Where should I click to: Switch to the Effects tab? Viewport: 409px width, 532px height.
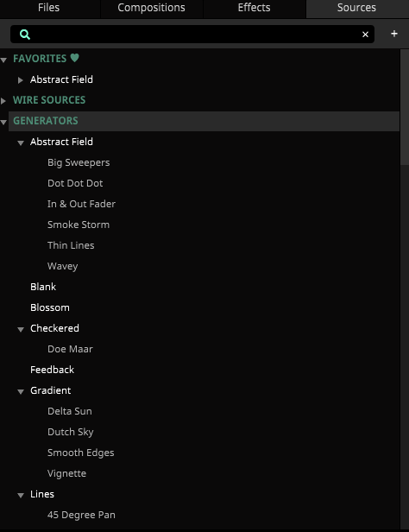[x=255, y=8]
